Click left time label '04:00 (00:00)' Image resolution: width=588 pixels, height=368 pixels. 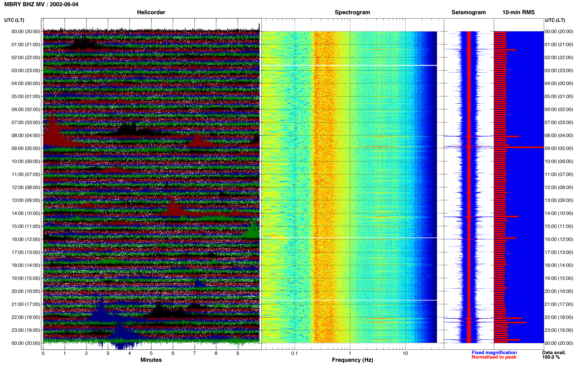click(x=26, y=83)
